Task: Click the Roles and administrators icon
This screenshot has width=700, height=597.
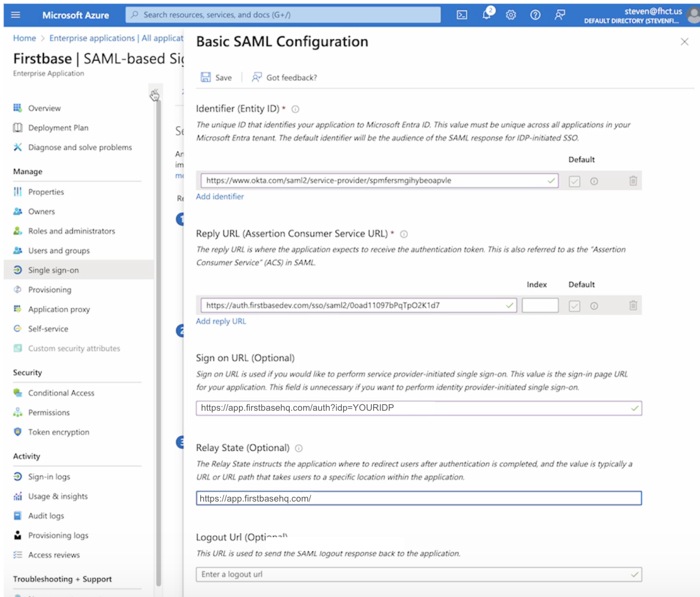Action: pyautogui.click(x=17, y=231)
